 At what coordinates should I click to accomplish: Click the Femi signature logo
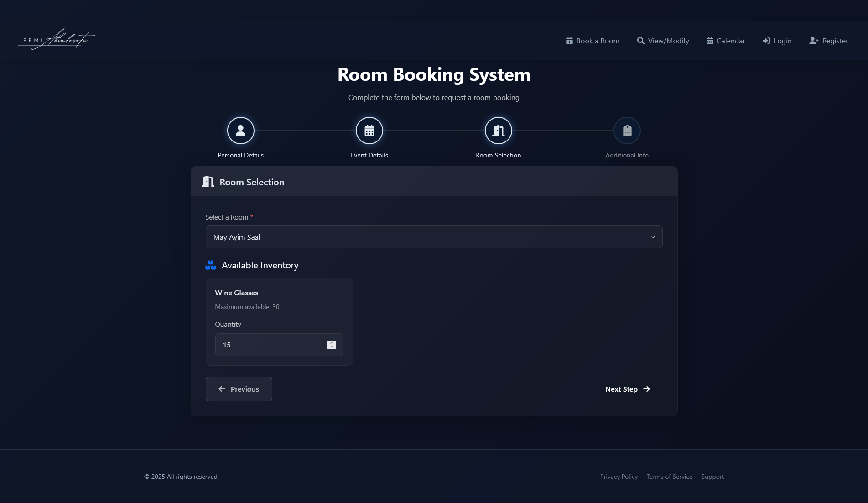coord(57,39)
